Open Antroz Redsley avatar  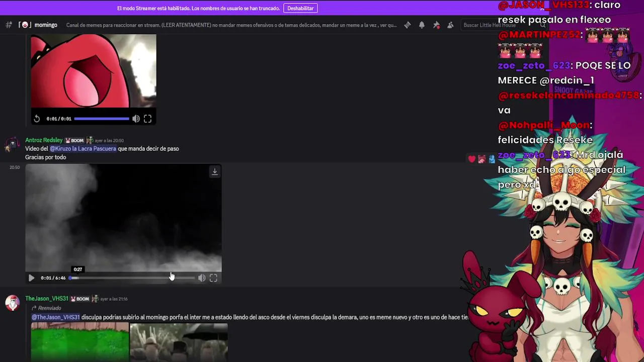pyautogui.click(x=12, y=144)
